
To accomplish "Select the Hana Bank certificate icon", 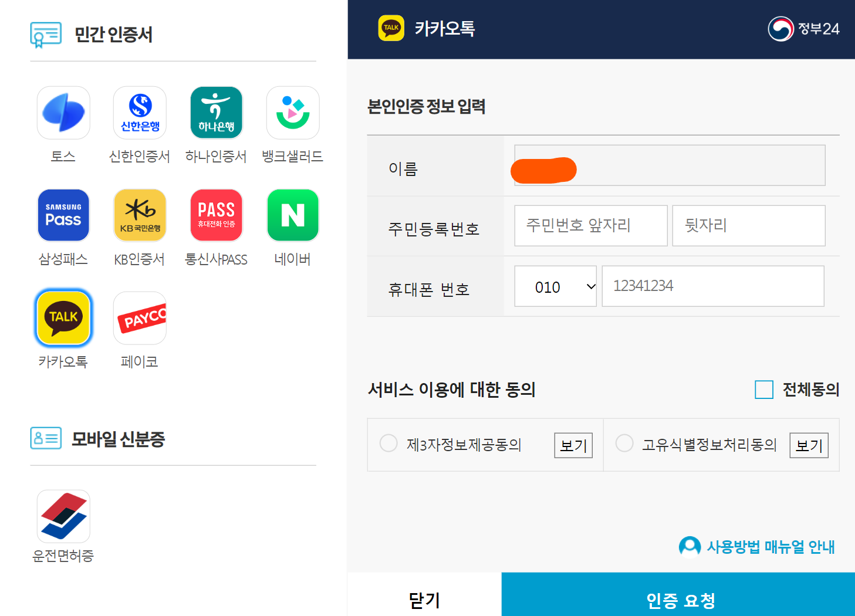I will pyautogui.click(x=217, y=113).
